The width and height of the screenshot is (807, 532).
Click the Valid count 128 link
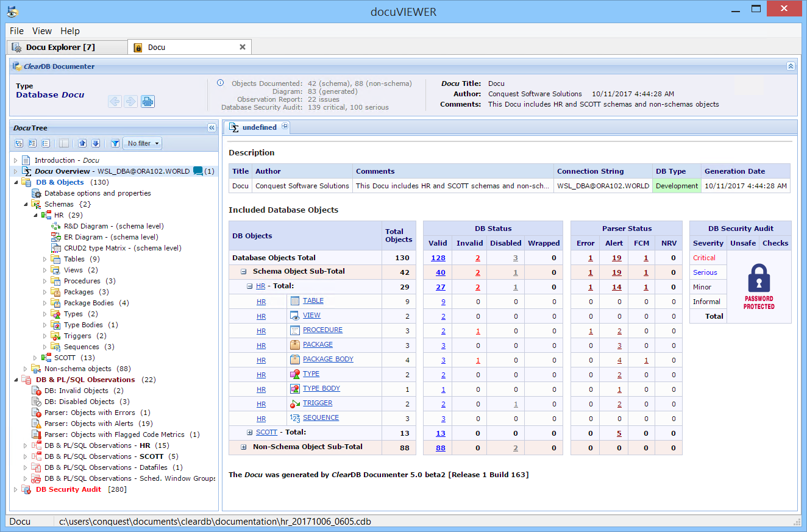coord(438,258)
